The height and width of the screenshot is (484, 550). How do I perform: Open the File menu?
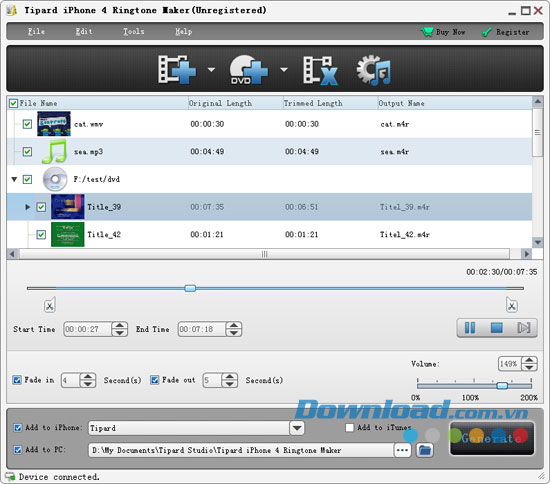pos(36,32)
